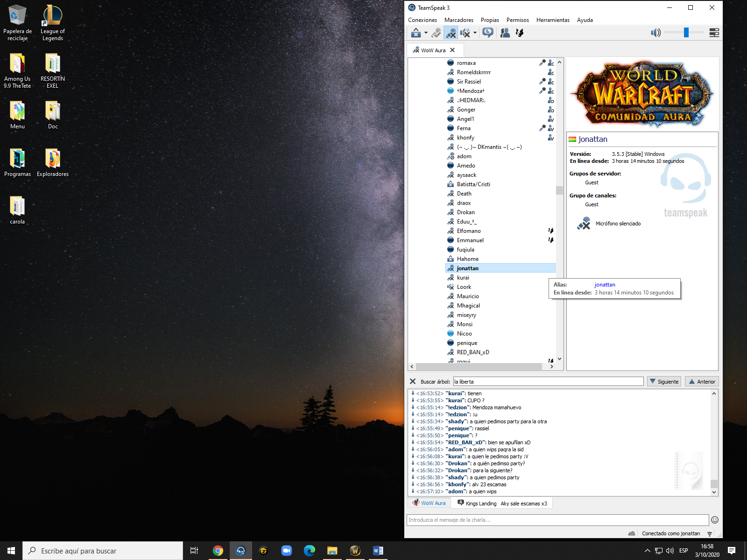Click the chat message input field
This screenshot has height=560, width=747.
point(557,520)
